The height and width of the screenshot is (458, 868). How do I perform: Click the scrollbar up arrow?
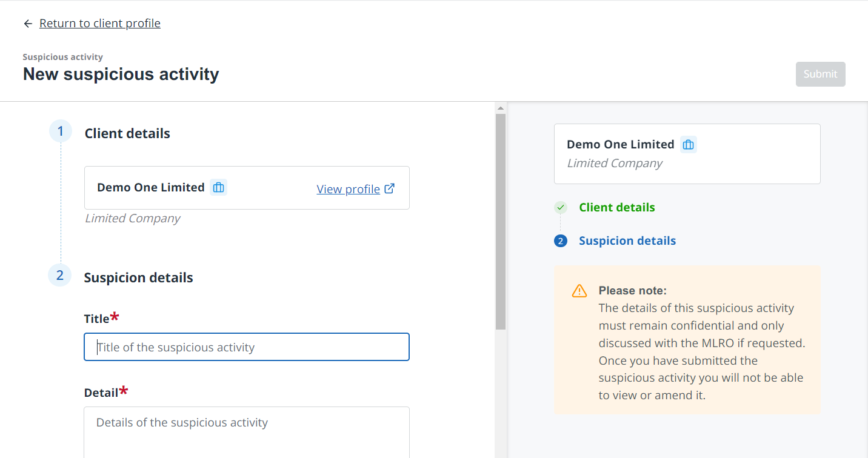click(501, 108)
